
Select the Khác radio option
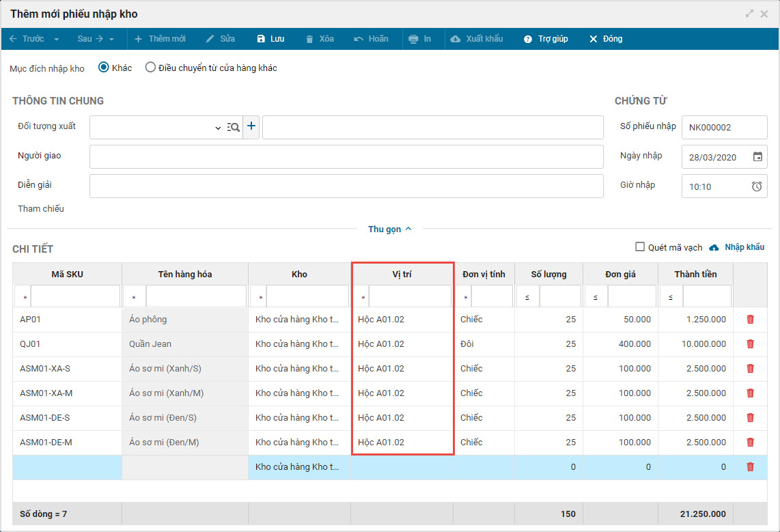click(x=104, y=68)
